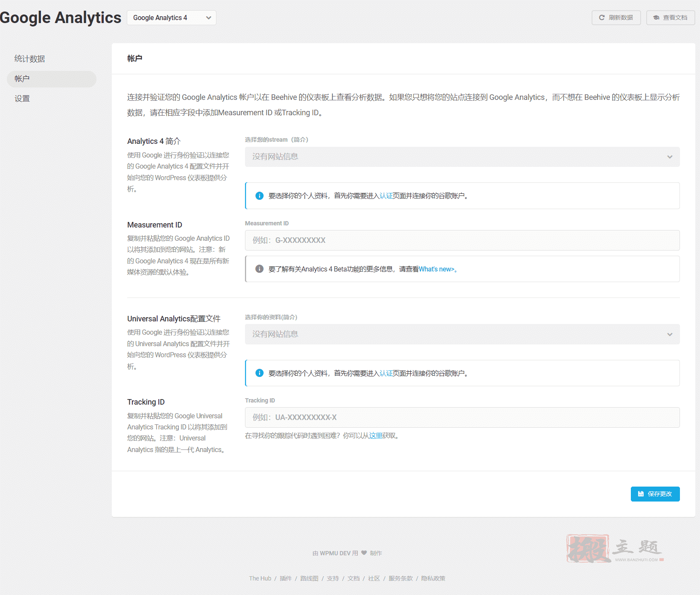The width and height of the screenshot is (700, 595).
Task: Click the chevron arrow of the stream selector
Action: tap(670, 157)
